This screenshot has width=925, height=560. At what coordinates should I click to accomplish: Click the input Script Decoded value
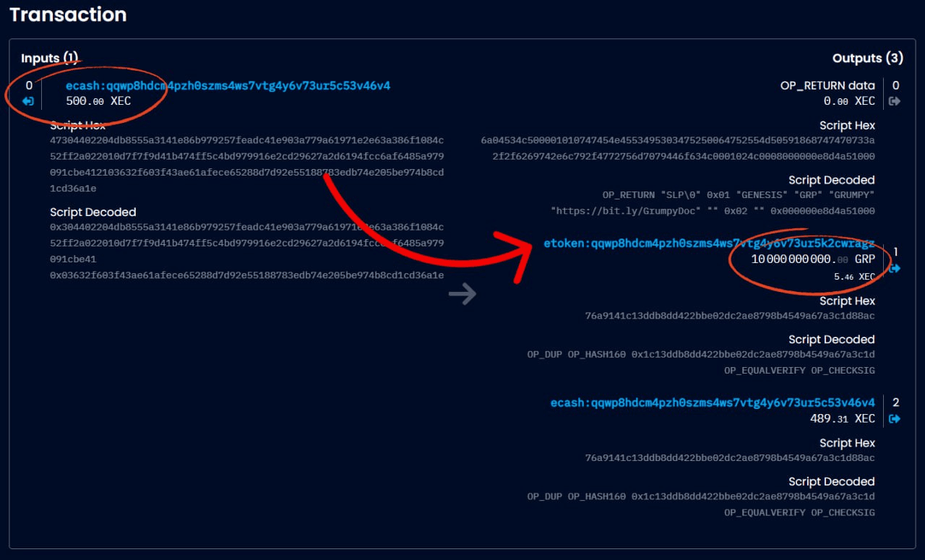[x=246, y=251]
